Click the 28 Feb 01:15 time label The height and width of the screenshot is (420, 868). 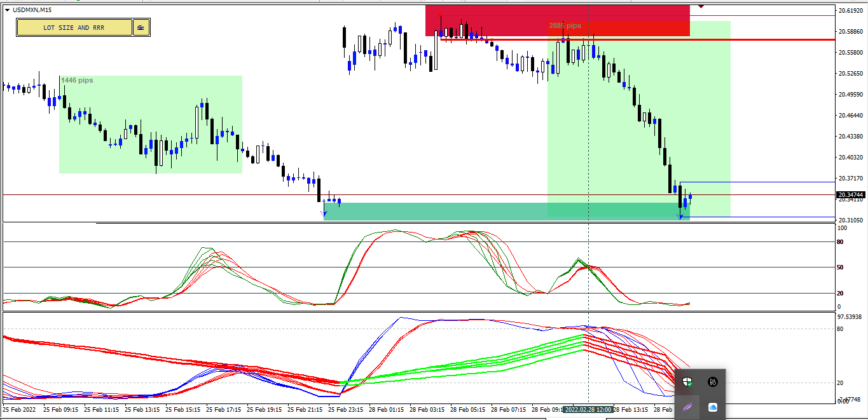387,410
